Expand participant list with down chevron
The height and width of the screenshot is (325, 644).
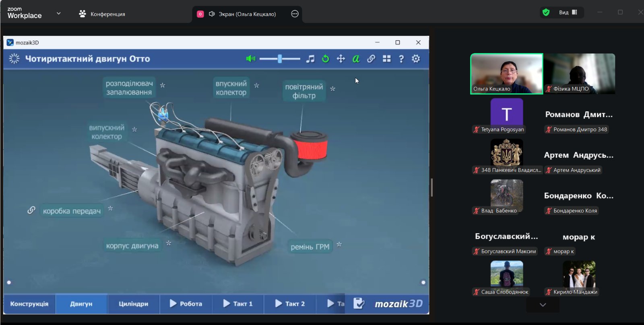coord(543,305)
